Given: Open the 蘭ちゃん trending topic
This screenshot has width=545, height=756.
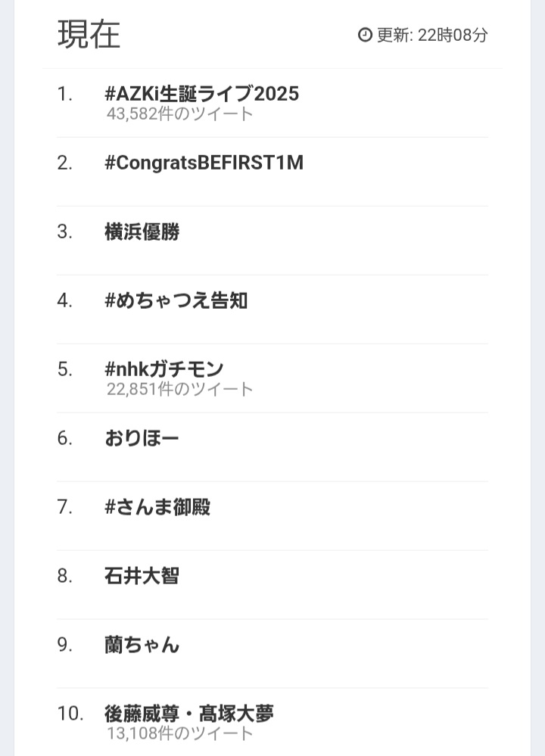Looking at the screenshot, I should 142,645.
